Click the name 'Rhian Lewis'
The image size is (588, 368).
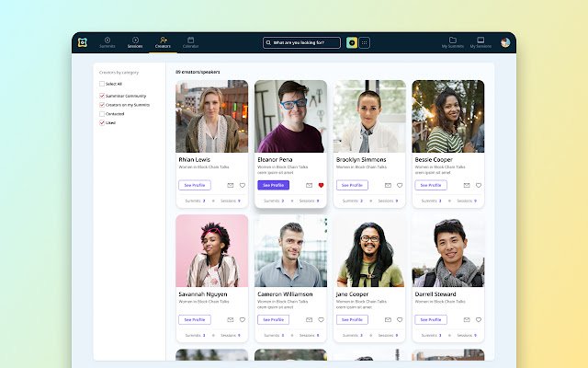coord(194,159)
